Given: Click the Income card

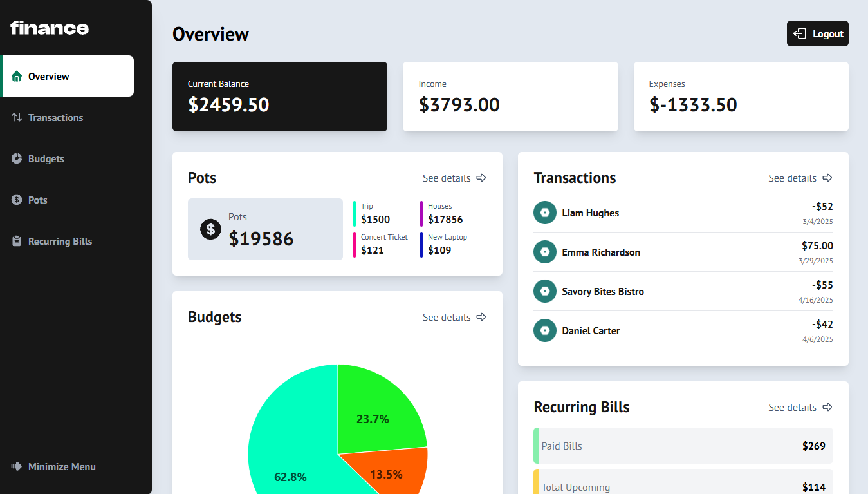Looking at the screenshot, I should pos(510,97).
